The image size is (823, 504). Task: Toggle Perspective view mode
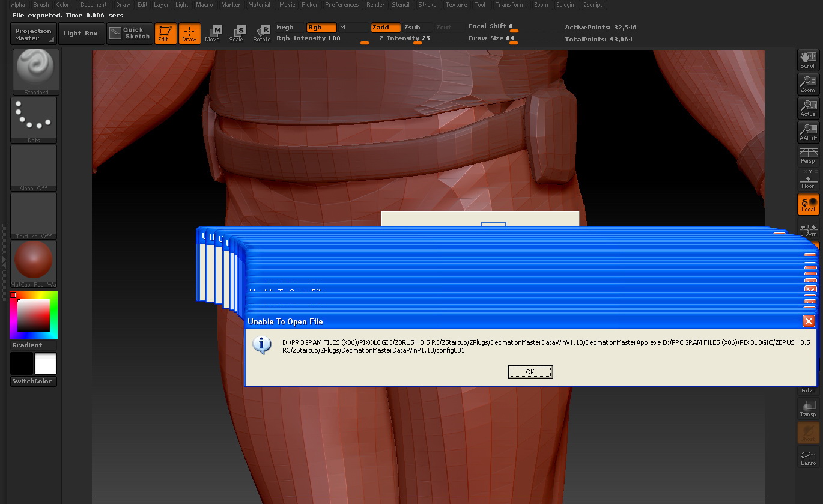tap(808, 156)
